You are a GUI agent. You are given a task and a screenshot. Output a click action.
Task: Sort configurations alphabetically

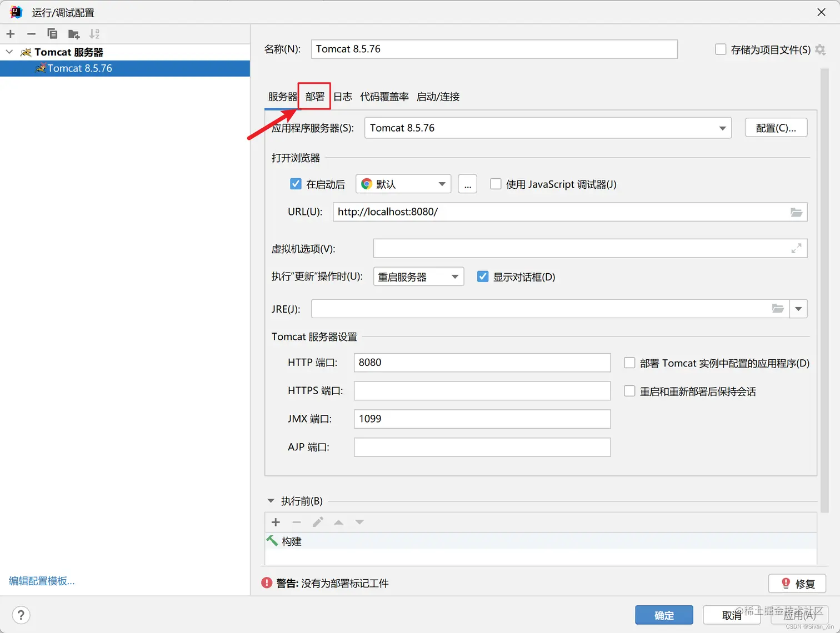(95, 34)
